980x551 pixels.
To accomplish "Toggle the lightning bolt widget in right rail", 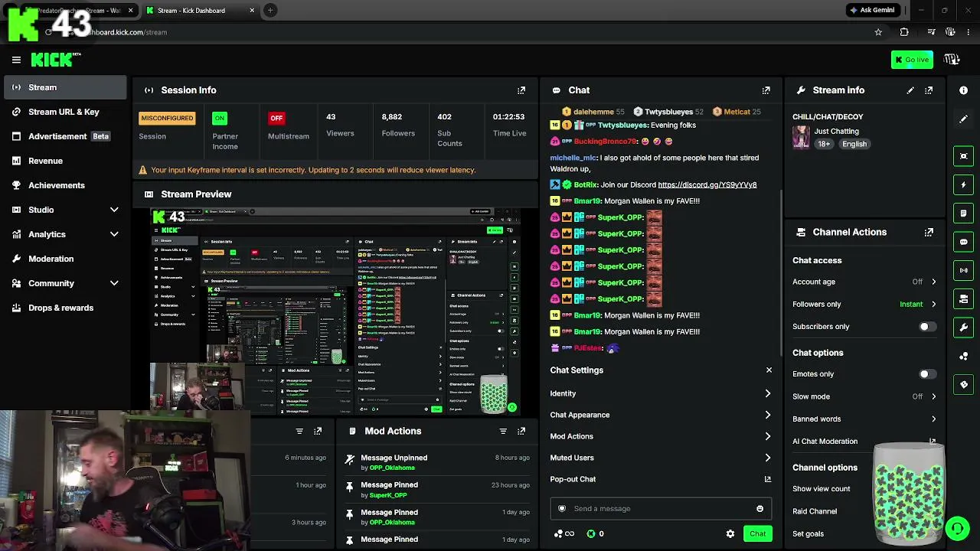I will 963,184.
